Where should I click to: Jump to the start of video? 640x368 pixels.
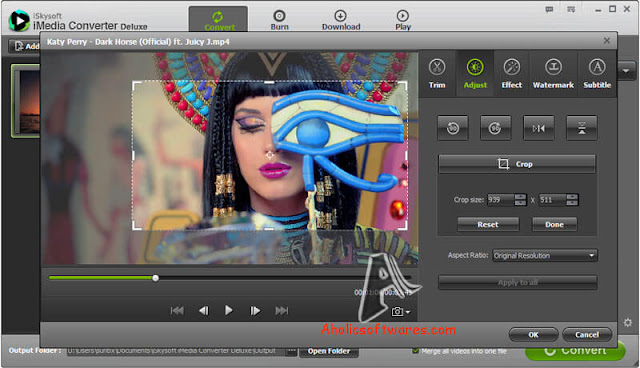pos(177,311)
